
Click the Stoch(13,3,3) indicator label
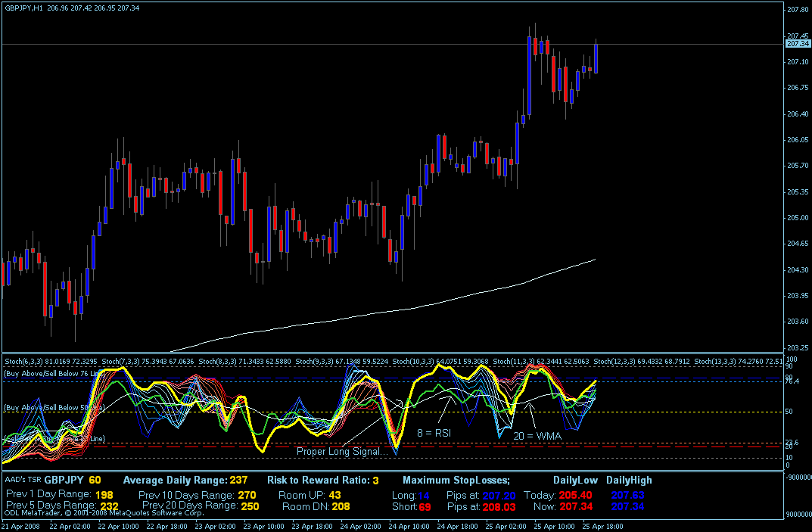(x=714, y=361)
